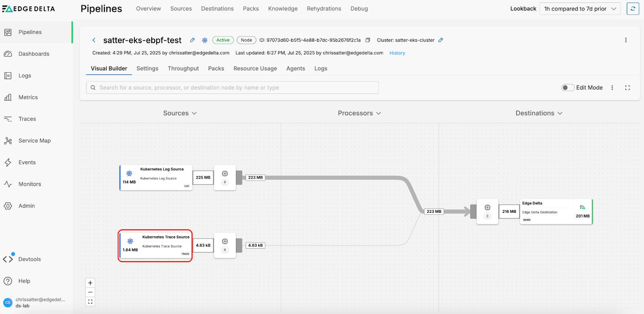Click the refresh icon next to Lookback
The width and height of the screenshot is (644, 314).
pyautogui.click(x=633, y=8)
